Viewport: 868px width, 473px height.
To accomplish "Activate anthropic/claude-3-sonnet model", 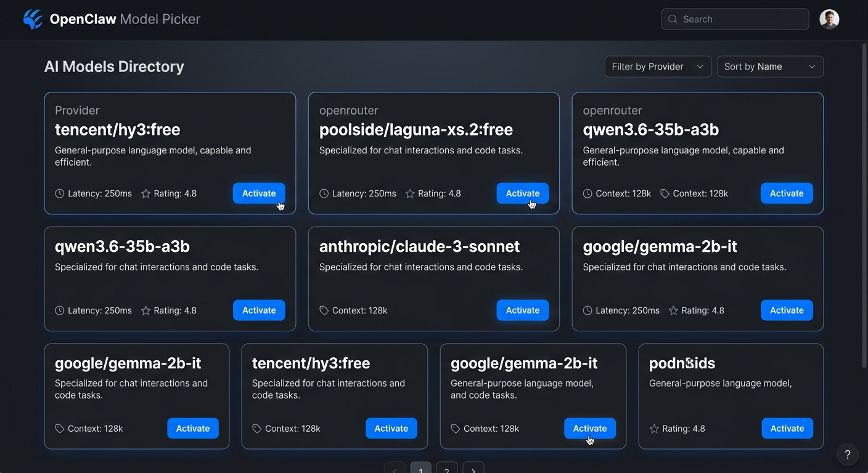I will (523, 310).
